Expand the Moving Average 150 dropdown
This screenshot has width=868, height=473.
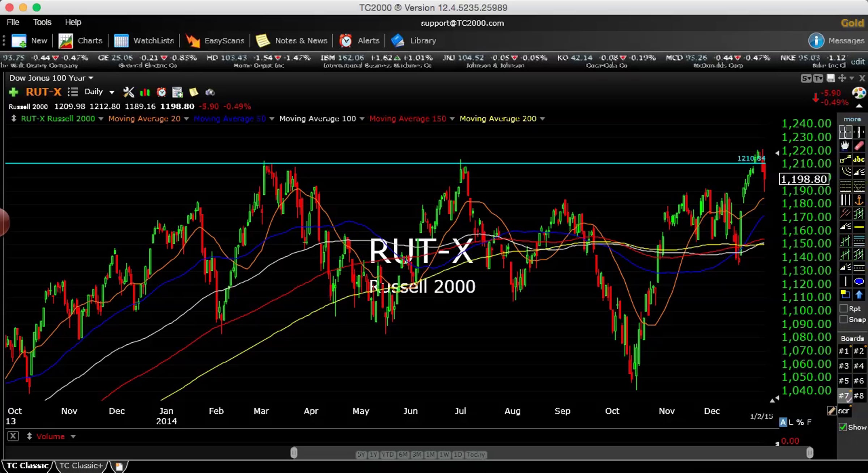click(x=452, y=119)
